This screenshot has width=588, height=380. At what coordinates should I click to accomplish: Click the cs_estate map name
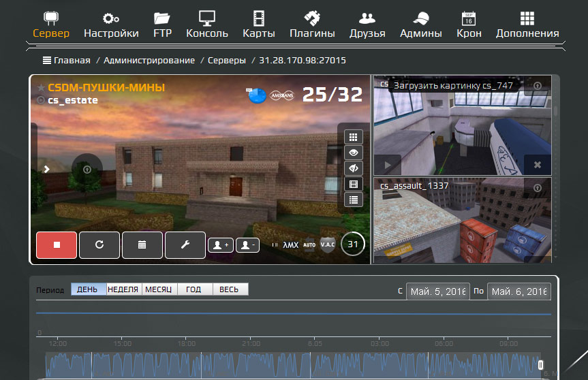pos(73,100)
